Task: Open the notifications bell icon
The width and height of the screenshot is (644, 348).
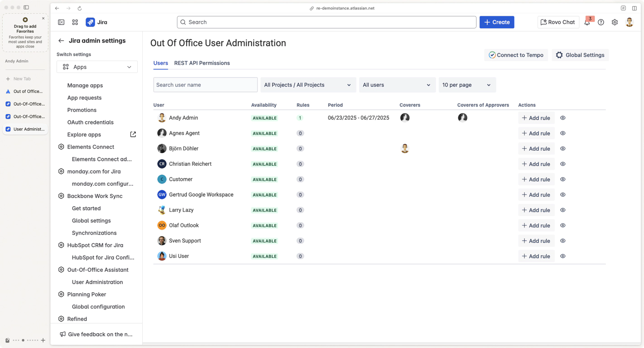Action: [587, 22]
